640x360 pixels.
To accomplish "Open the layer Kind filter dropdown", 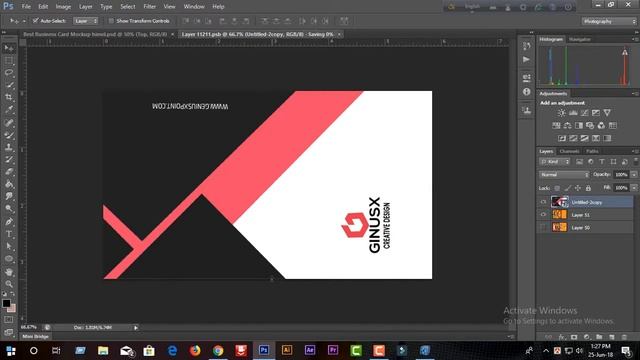I will click(554, 162).
